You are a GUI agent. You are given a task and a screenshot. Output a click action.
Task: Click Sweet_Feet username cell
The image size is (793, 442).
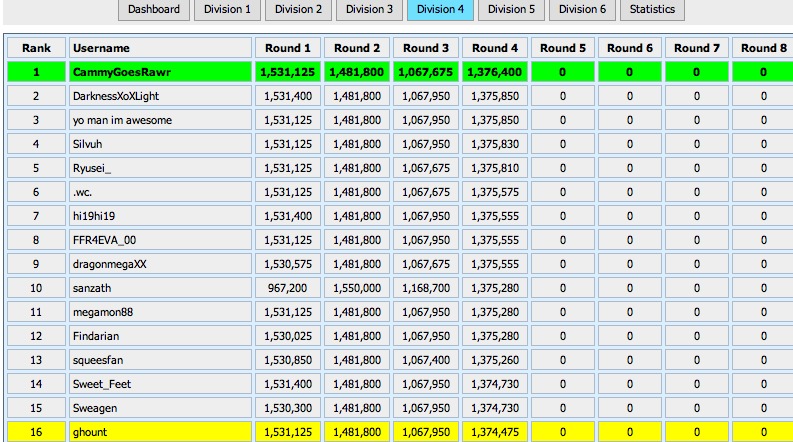click(x=160, y=384)
